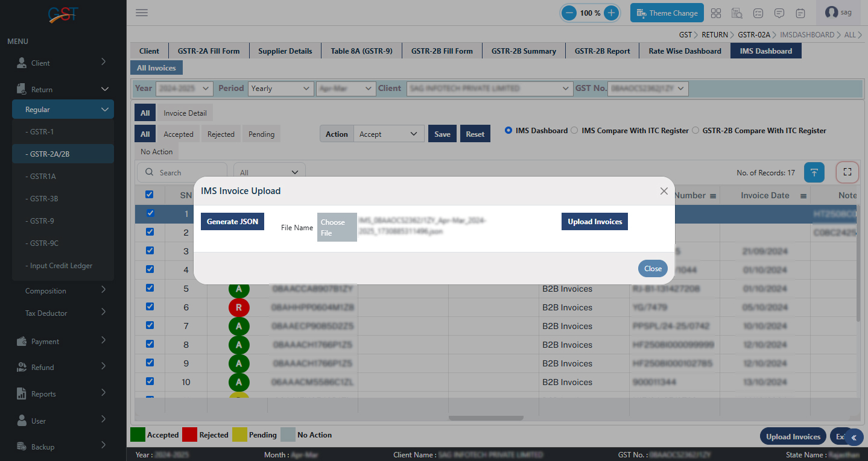The height and width of the screenshot is (461, 868).
Task: Select GSTR-2B Compare With ITC Register option
Action: coord(695,130)
